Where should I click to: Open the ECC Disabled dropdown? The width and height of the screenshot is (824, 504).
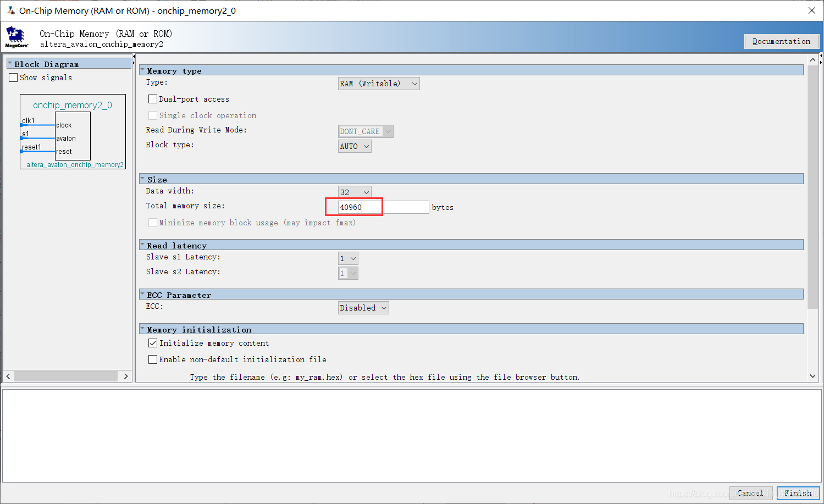coord(363,308)
